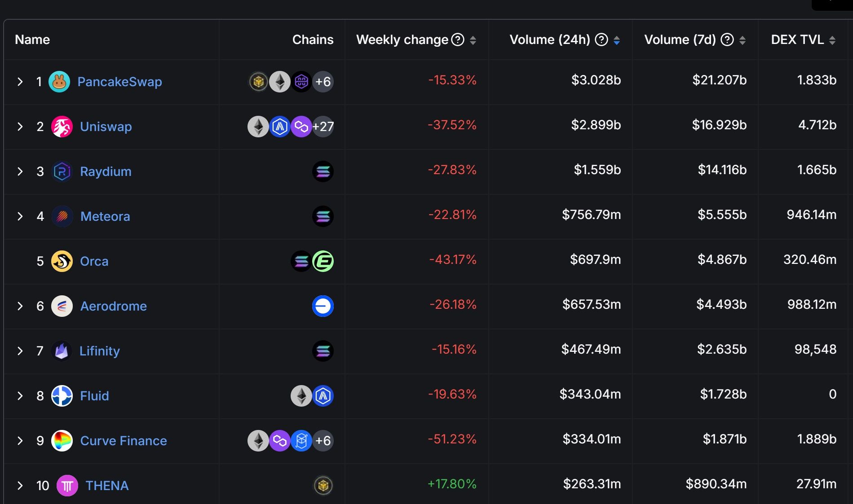Click the $3.028b PancakeSwap 24h volume

(596, 80)
